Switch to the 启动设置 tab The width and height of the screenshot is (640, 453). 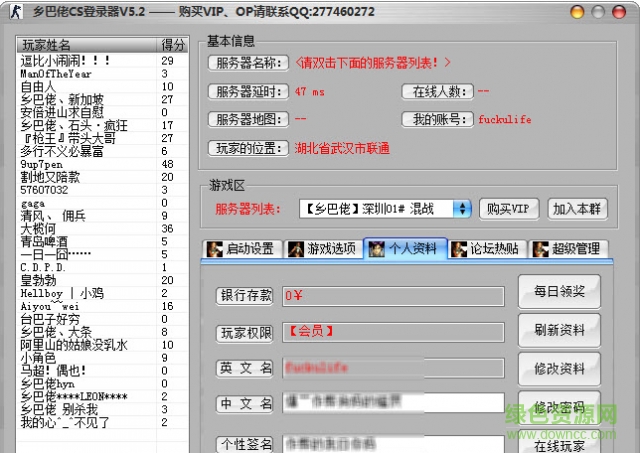pos(242,249)
